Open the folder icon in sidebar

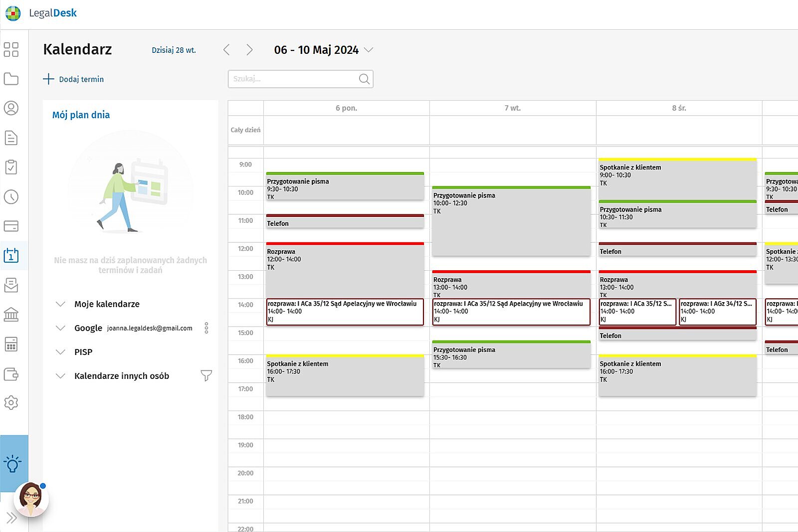click(x=11, y=79)
